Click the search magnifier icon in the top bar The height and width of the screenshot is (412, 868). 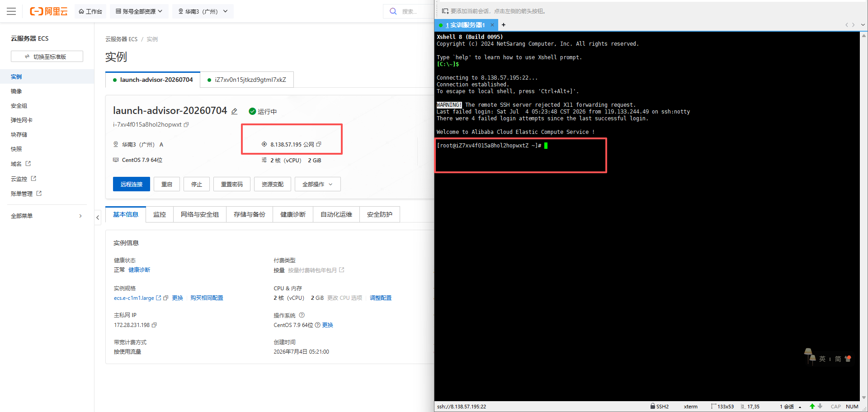click(393, 11)
